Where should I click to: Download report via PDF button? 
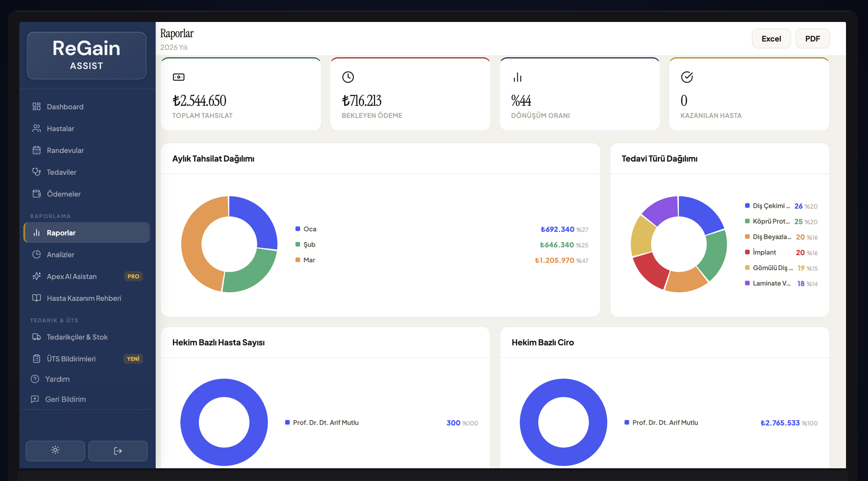[x=812, y=39]
